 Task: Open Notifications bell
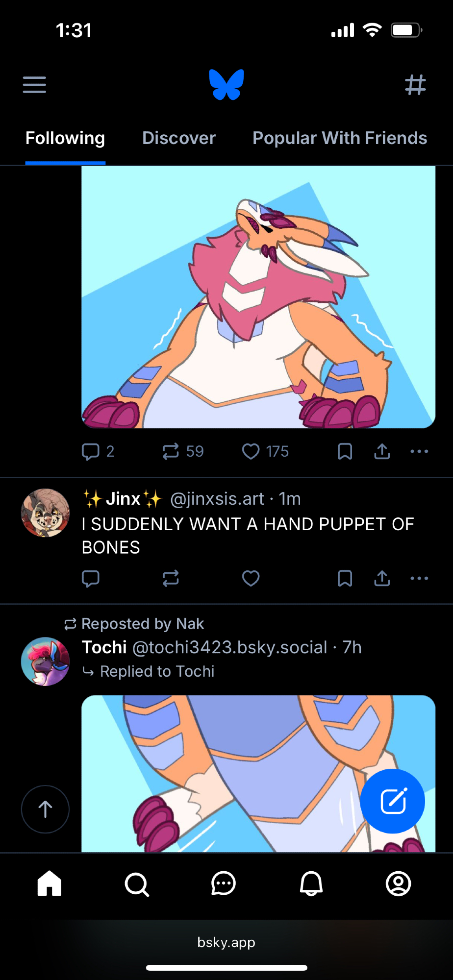tap(311, 884)
